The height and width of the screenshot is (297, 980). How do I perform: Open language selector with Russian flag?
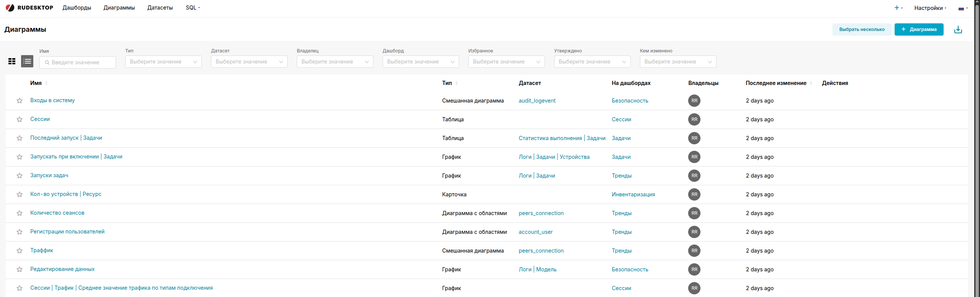[x=963, y=8]
